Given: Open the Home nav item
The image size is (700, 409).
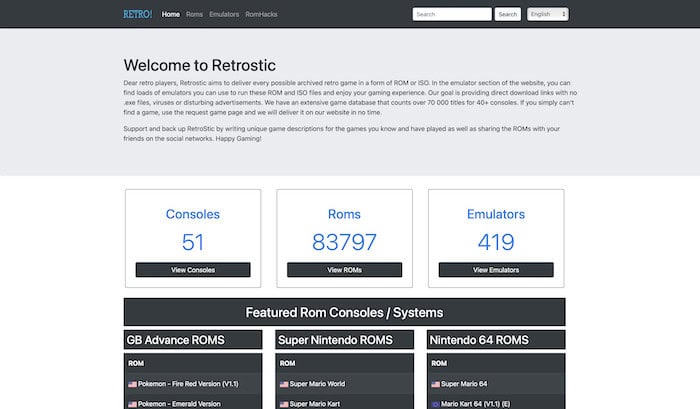Looking at the screenshot, I should click(x=171, y=14).
